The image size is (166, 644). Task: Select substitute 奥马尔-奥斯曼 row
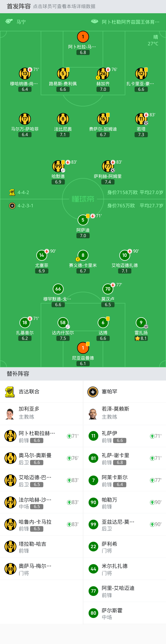pyautogui.click(x=41, y=458)
